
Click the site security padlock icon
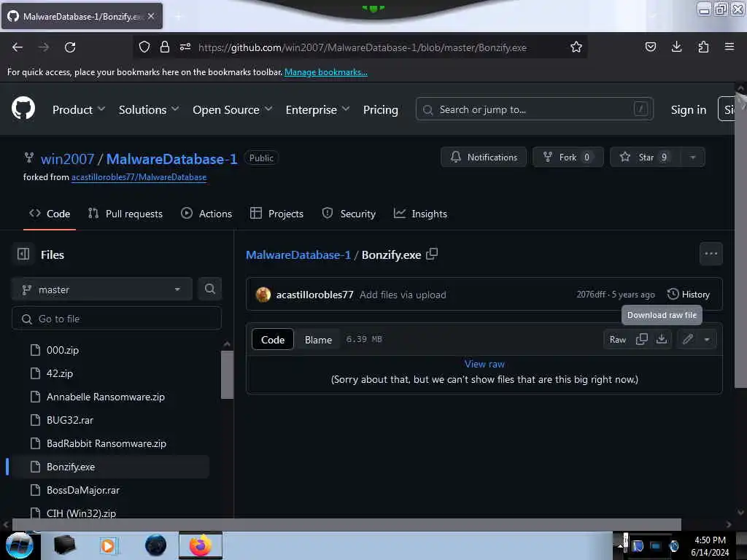click(165, 47)
